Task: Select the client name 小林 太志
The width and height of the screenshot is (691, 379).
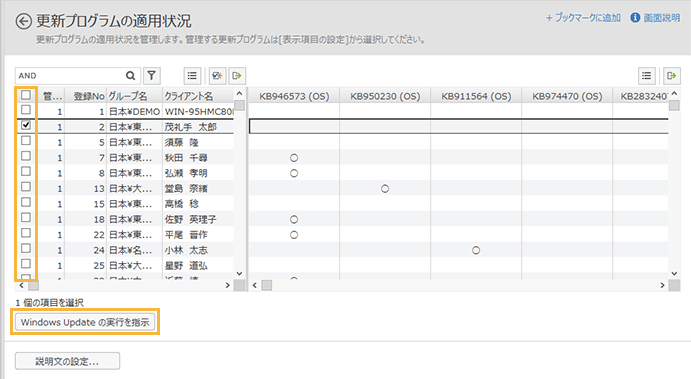Action: pyautogui.click(x=186, y=250)
